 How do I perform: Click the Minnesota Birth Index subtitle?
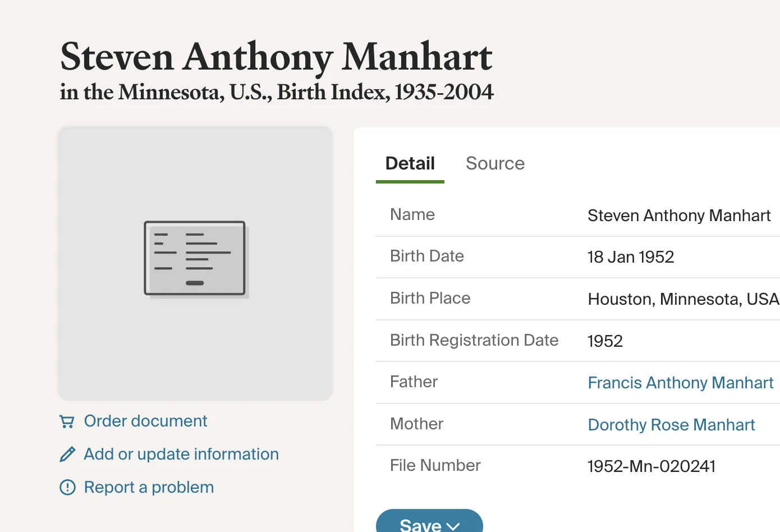277,93
